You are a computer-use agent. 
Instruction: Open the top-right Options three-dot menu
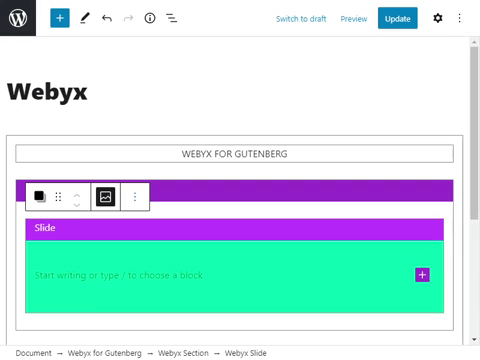coord(459,18)
